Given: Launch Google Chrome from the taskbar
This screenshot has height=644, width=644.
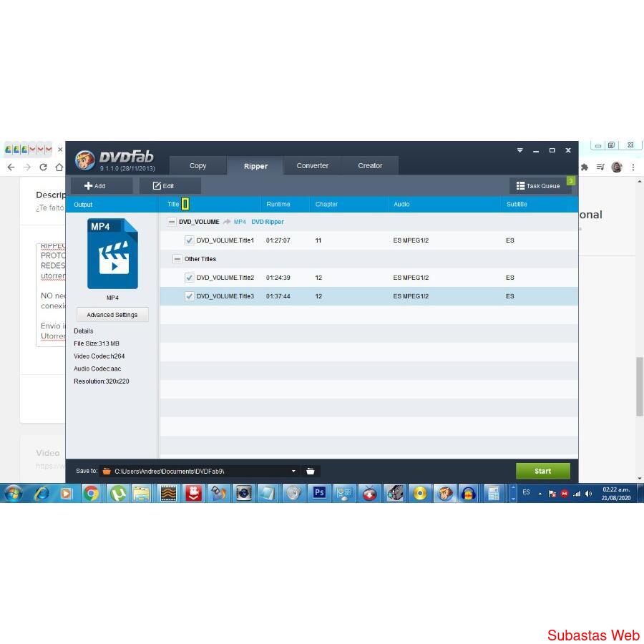Looking at the screenshot, I should click(x=91, y=493).
